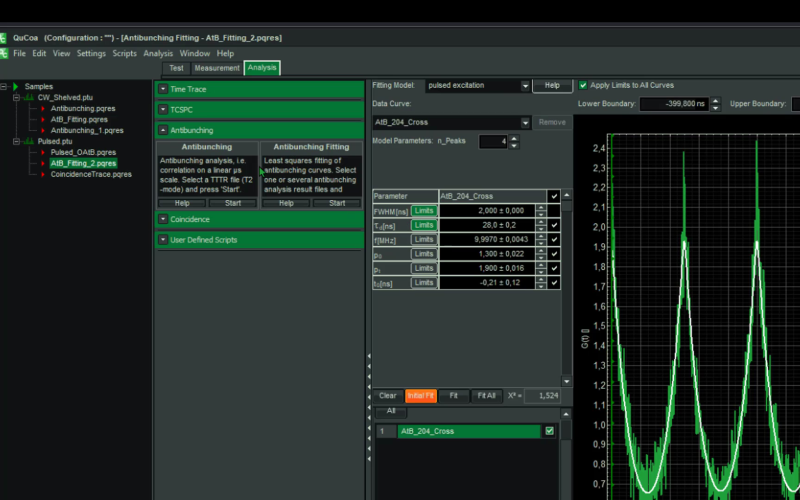Uncheck the AtB_204_Cross curve checkbox in list

coord(548,431)
